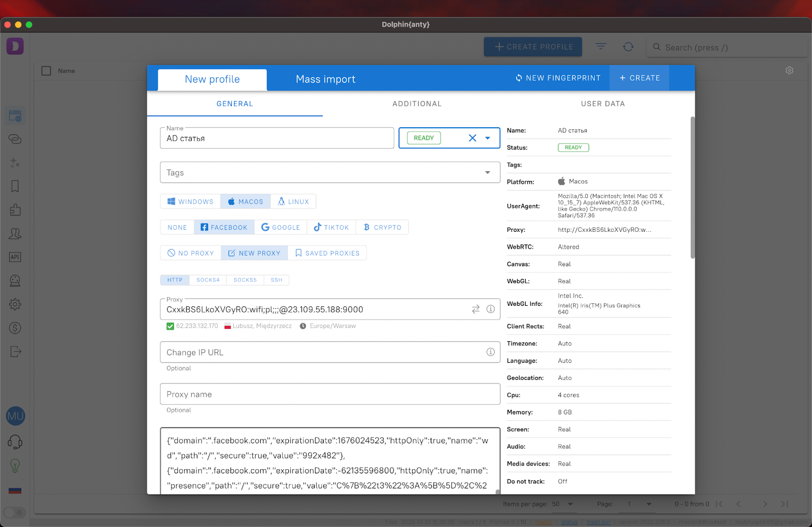Viewport: 812px width, 527px height.
Task: Toggle the dark theme switch
Action: click(x=15, y=512)
